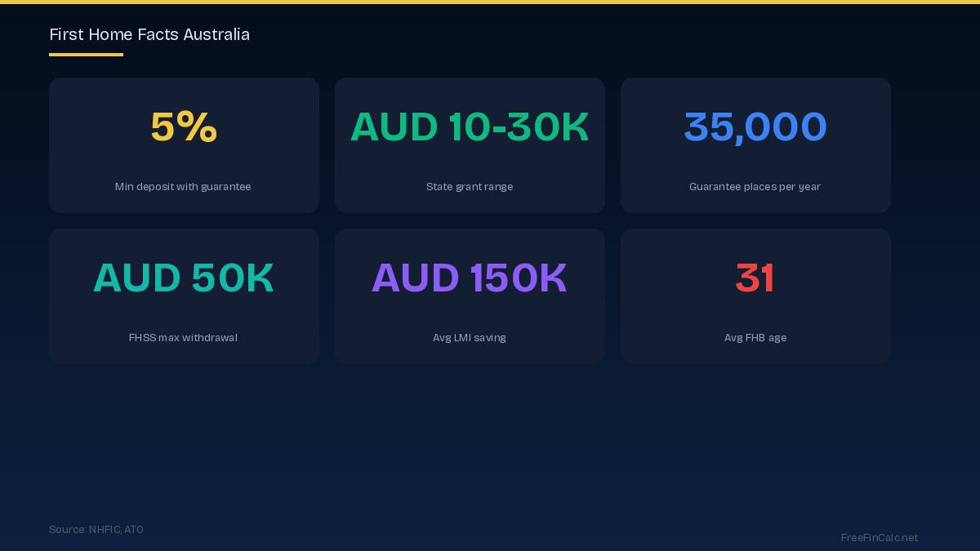The image size is (980, 551).
Task: Click the yellow 5% figure
Action: (184, 127)
